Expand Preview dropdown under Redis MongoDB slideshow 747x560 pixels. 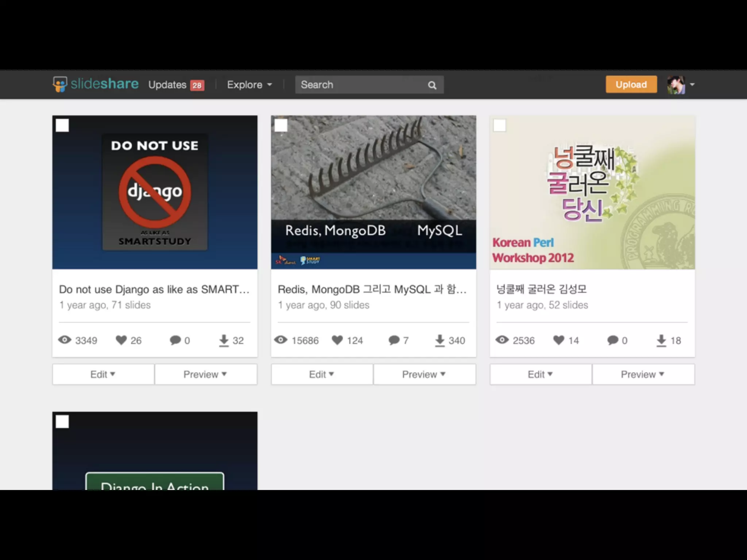pyautogui.click(x=424, y=374)
